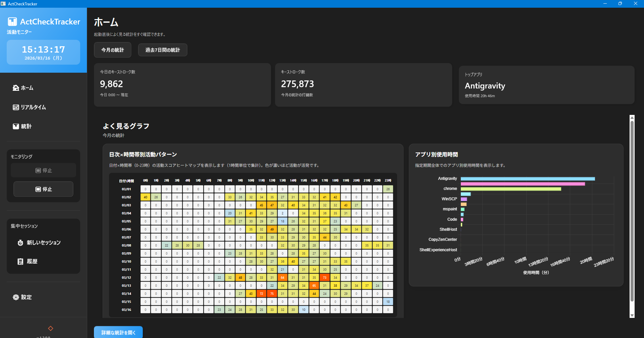Click the scrollbar down arrow

(x=632, y=315)
